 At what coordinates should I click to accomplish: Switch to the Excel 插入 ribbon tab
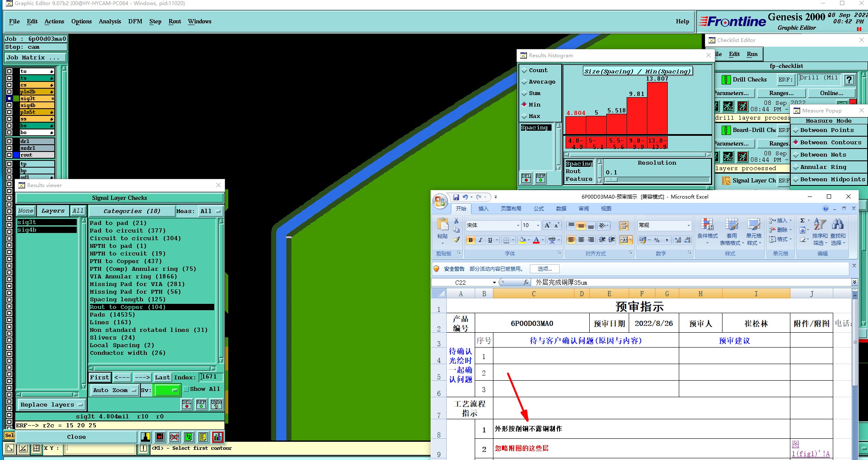[483, 208]
